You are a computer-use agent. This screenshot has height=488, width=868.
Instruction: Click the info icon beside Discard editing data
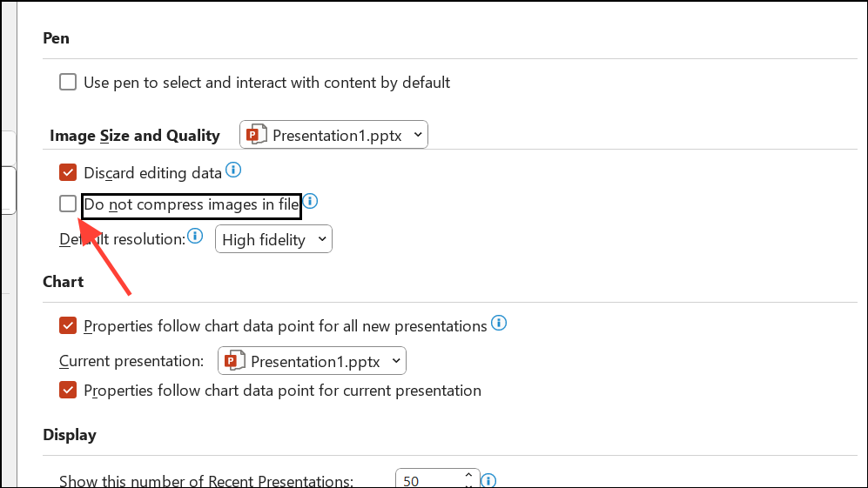coord(233,170)
